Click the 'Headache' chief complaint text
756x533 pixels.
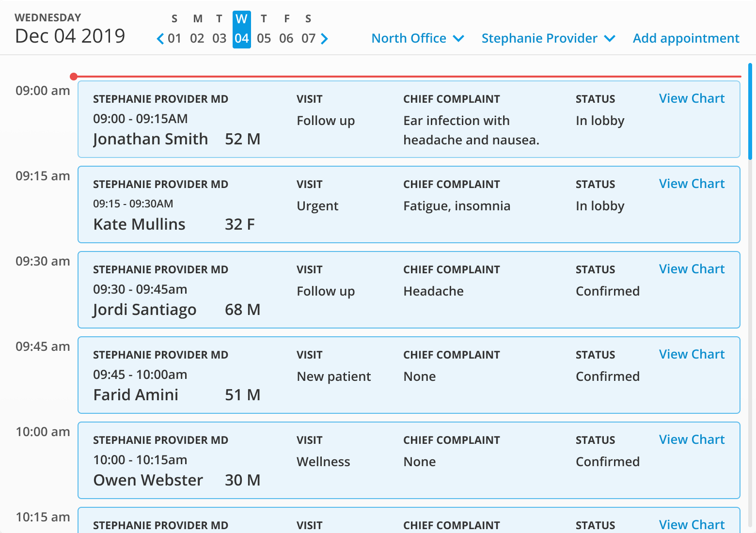433,291
